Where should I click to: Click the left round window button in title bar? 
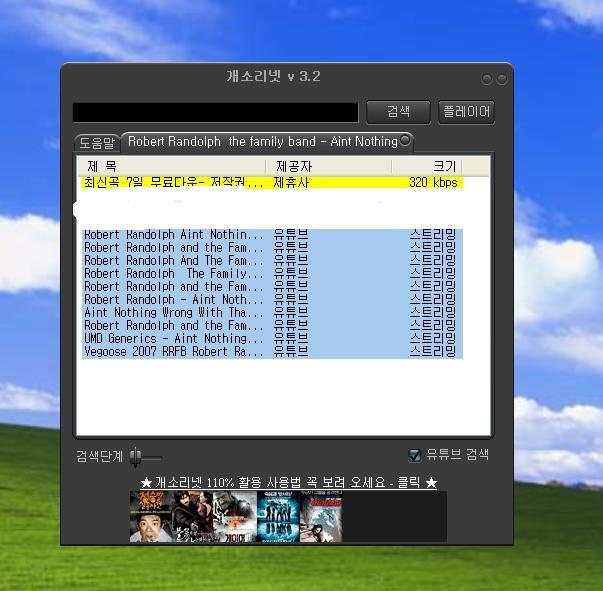click(486, 79)
